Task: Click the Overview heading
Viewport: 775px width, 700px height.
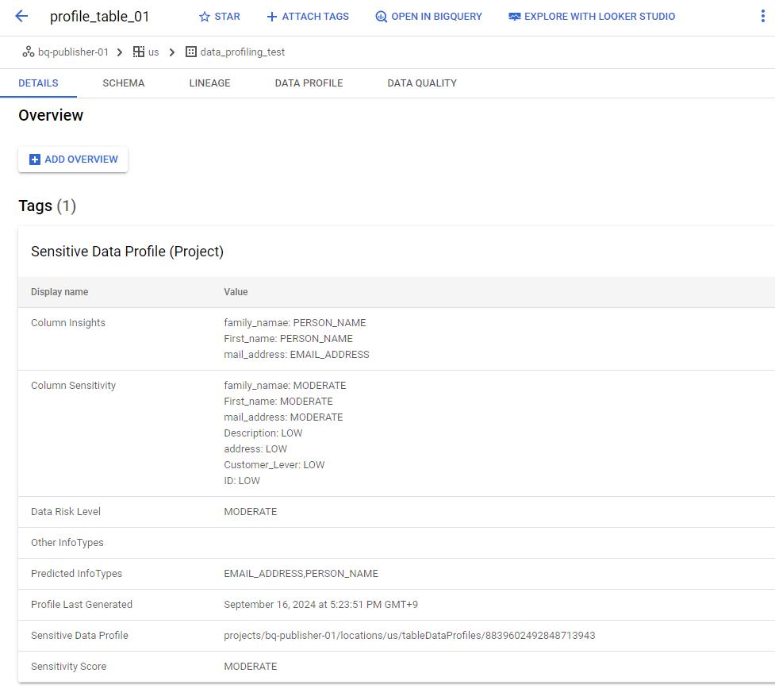Action: [x=51, y=115]
